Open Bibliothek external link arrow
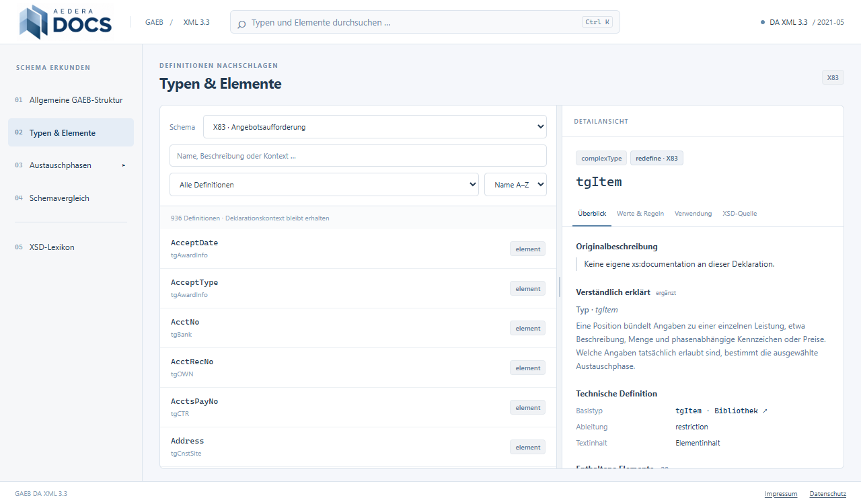Screen dimensions: 861x504 click(765, 411)
